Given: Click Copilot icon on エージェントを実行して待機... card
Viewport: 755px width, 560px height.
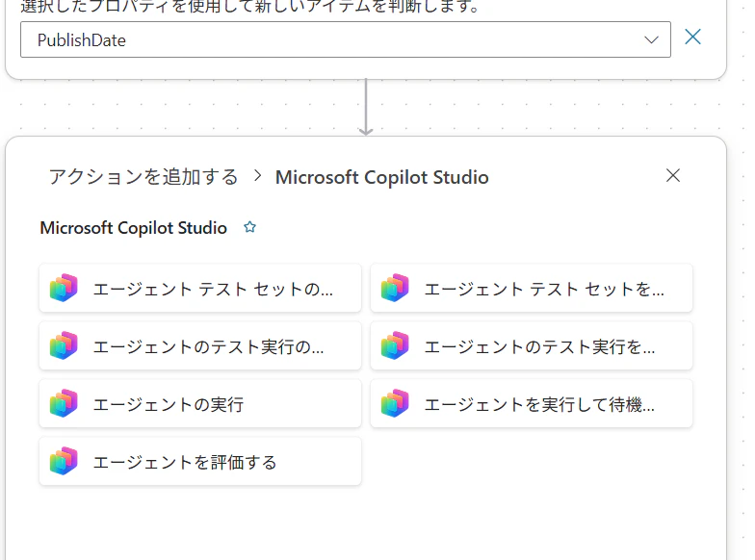Looking at the screenshot, I should point(395,403).
